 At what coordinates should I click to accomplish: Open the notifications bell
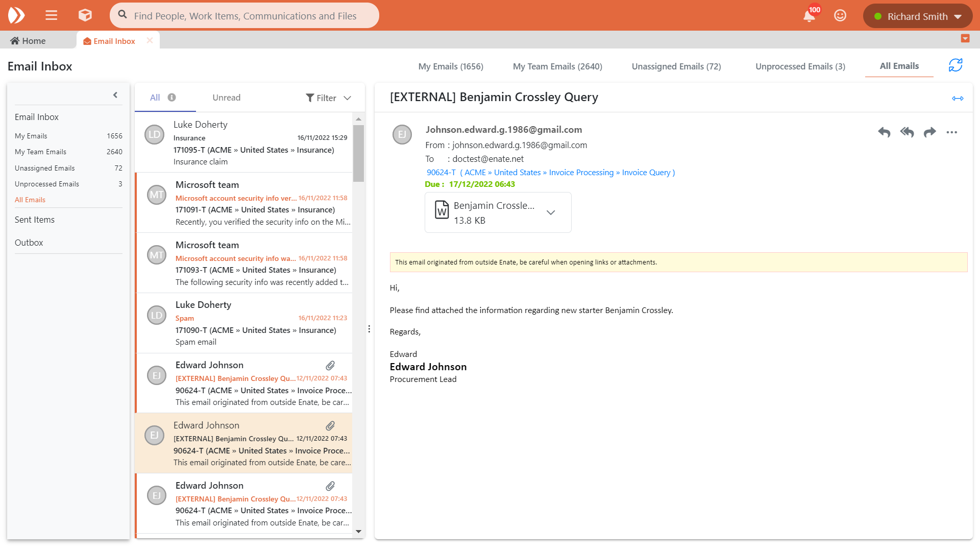coord(809,16)
